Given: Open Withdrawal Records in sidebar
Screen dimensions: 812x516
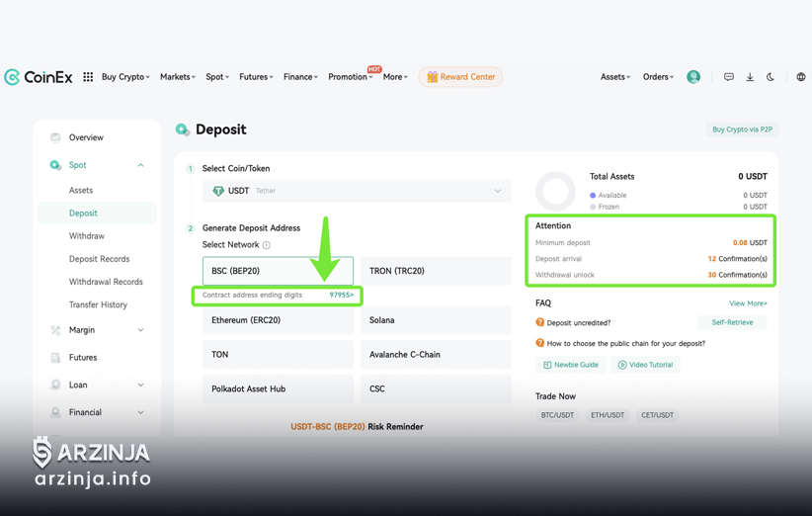Looking at the screenshot, I should (106, 282).
